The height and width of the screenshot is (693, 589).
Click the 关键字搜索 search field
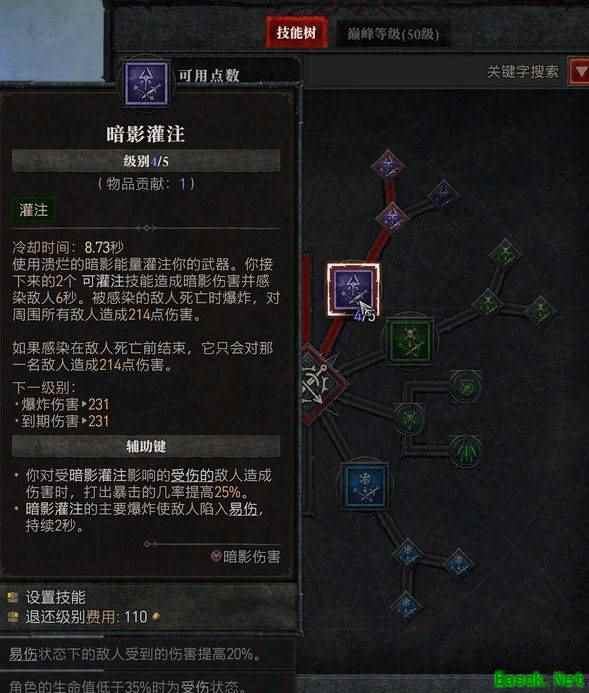(523, 72)
